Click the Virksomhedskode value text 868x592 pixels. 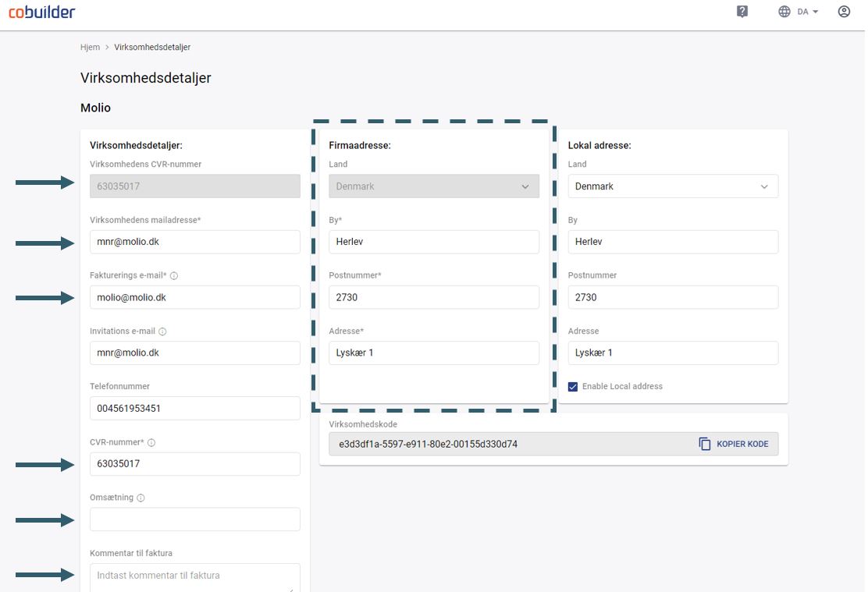point(428,445)
